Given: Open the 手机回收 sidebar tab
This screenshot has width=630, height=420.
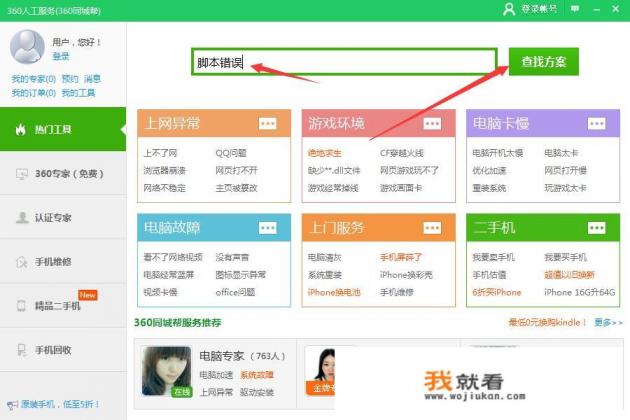Looking at the screenshot, I should (x=63, y=350).
